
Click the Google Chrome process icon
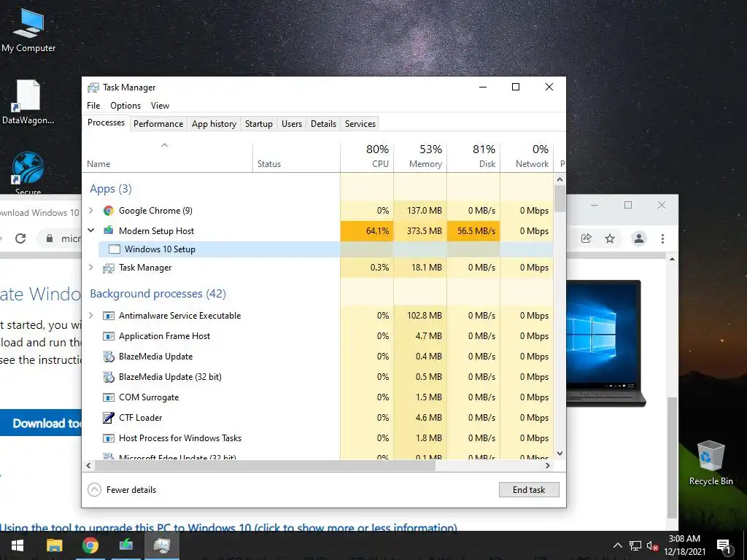109,211
